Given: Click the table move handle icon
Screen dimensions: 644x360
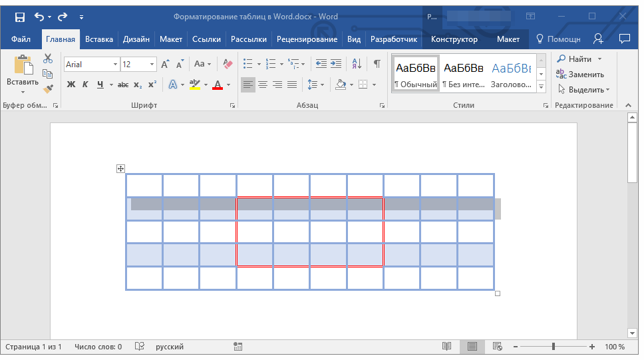Looking at the screenshot, I should point(120,169).
